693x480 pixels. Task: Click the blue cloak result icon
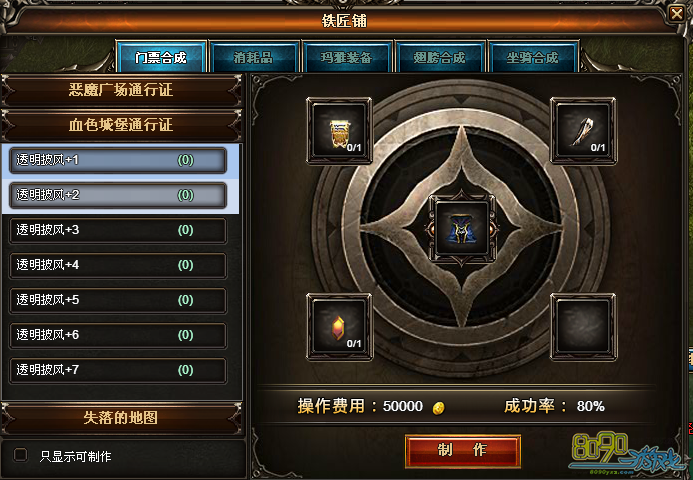point(462,229)
